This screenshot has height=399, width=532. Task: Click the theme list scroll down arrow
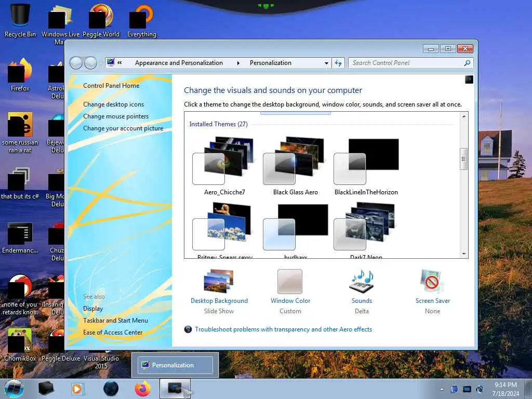click(463, 254)
